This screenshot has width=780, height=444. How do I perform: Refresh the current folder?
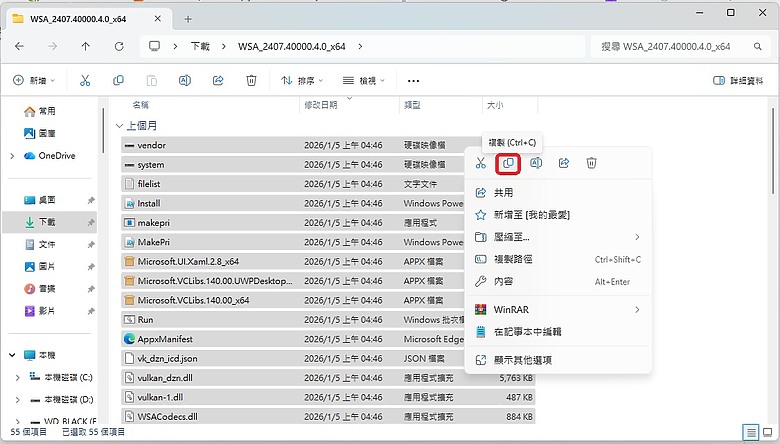tap(119, 46)
